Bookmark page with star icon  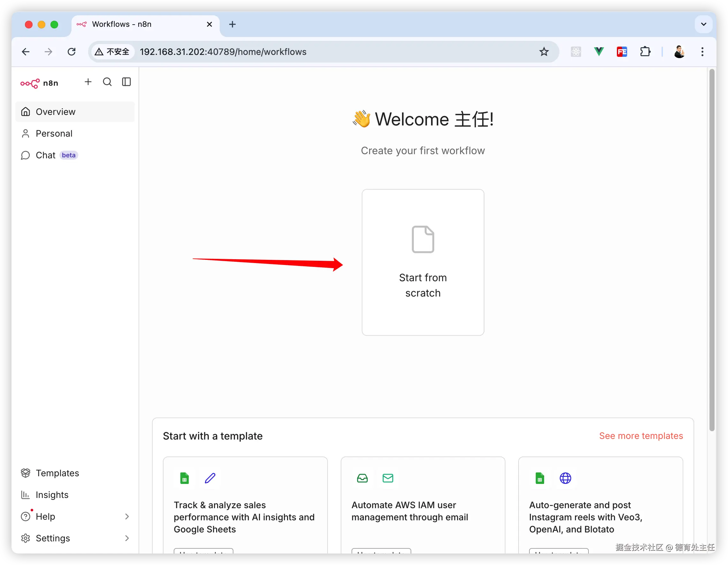(544, 52)
